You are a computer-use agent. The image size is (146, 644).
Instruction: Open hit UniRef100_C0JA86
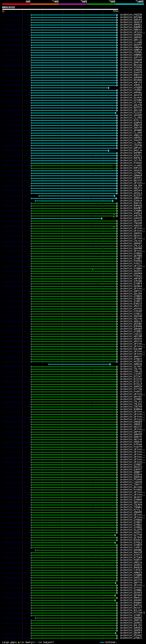tap(131, 42)
